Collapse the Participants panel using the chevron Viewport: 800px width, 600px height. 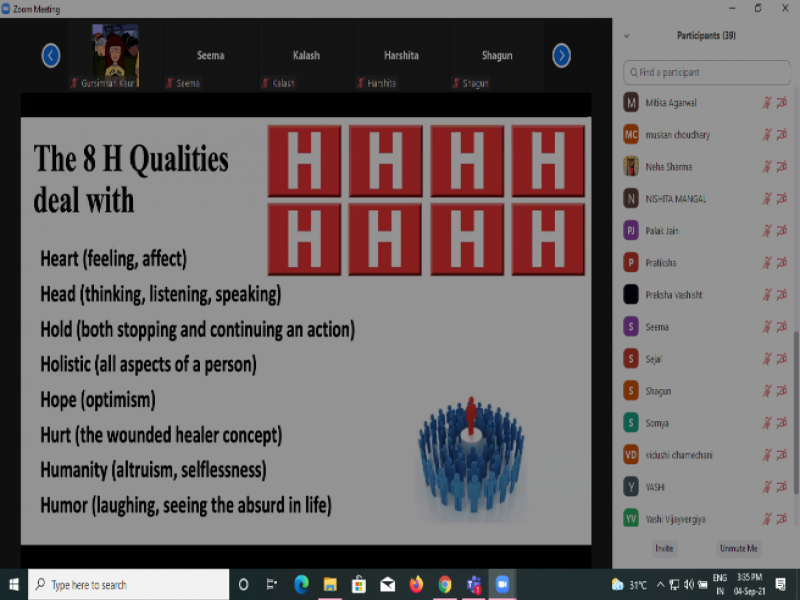[x=627, y=35]
